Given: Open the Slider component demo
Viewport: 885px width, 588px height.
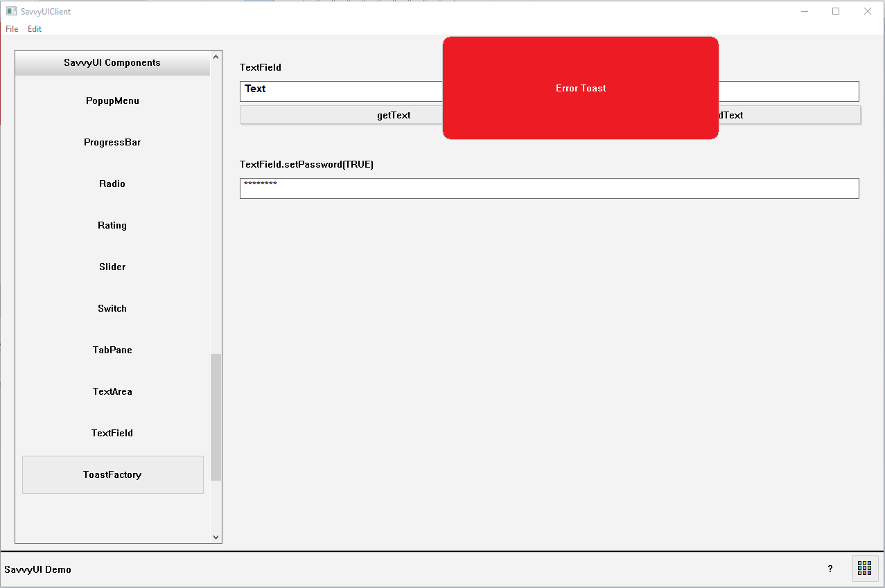Looking at the screenshot, I should click(112, 267).
